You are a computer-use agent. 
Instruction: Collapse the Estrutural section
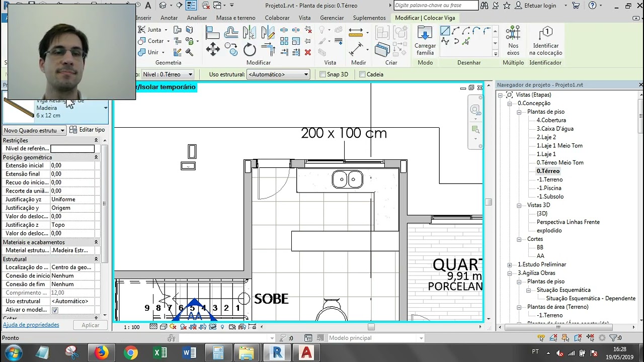click(96, 259)
